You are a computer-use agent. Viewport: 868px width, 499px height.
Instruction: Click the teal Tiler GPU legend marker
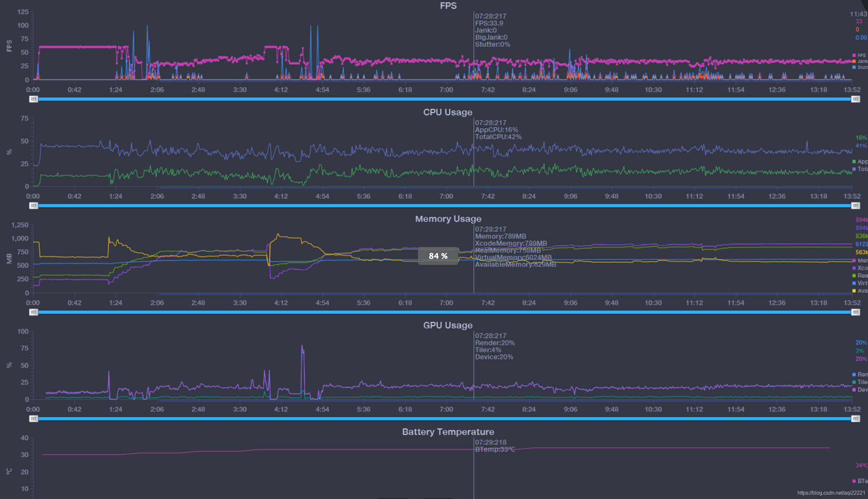pos(854,382)
